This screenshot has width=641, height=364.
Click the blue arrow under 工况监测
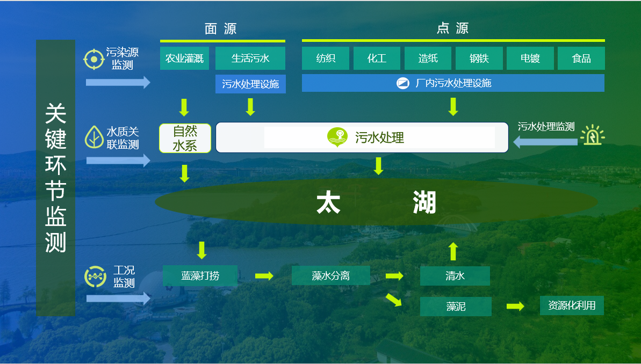119,299
